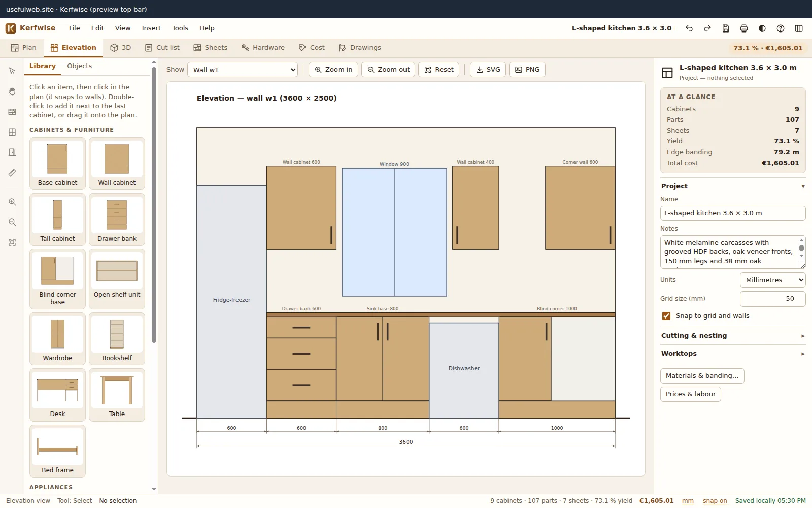Pick the Desk library item

[57, 395]
